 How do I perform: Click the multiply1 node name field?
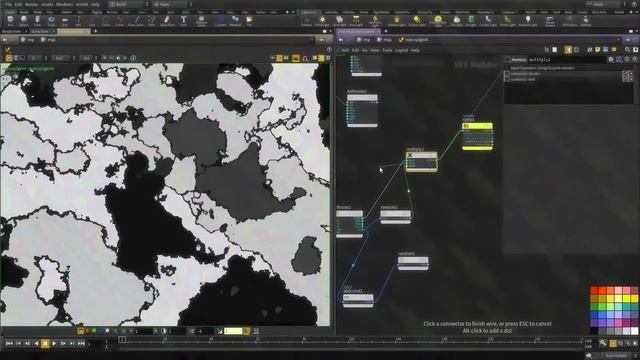click(567, 60)
